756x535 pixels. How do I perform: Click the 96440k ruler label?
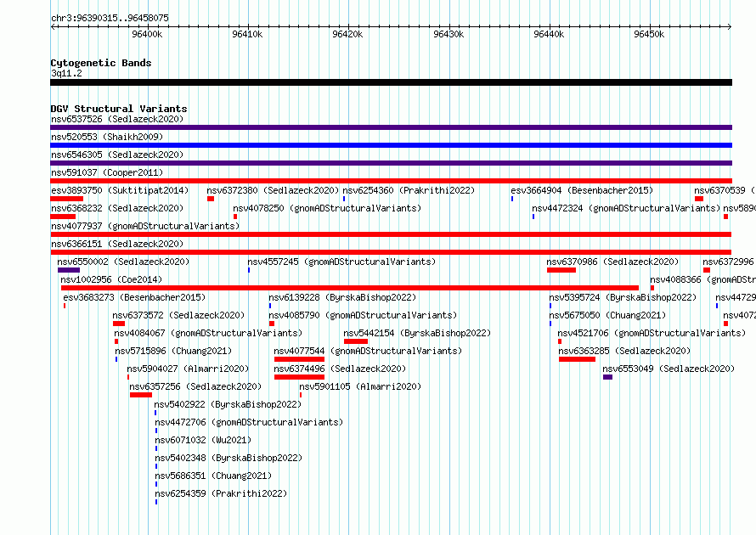coord(549,34)
